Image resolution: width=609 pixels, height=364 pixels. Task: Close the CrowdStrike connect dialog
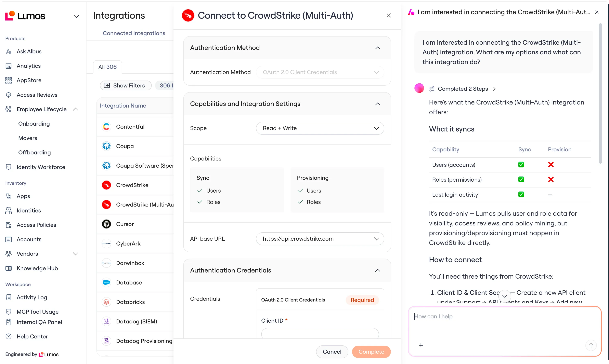tap(388, 15)
